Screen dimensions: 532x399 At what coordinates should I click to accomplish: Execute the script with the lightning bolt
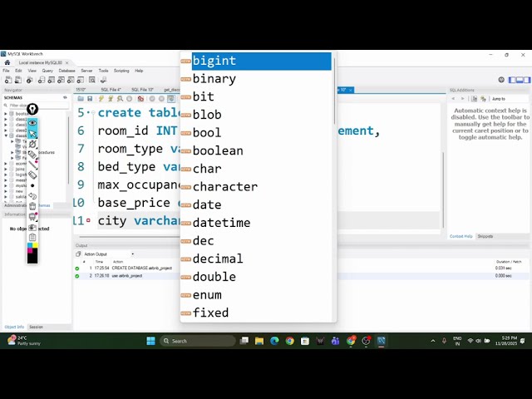101,99
